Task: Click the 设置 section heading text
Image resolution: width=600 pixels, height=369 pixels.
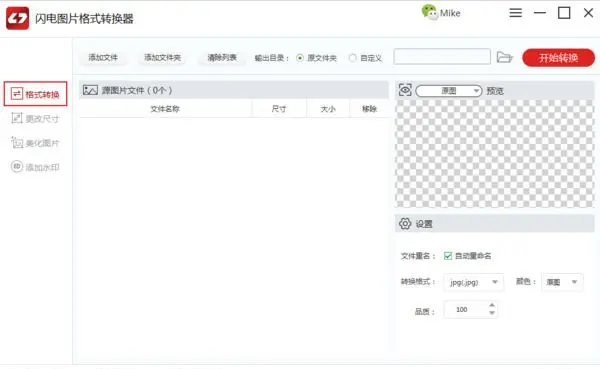Action: pos(424,224)
